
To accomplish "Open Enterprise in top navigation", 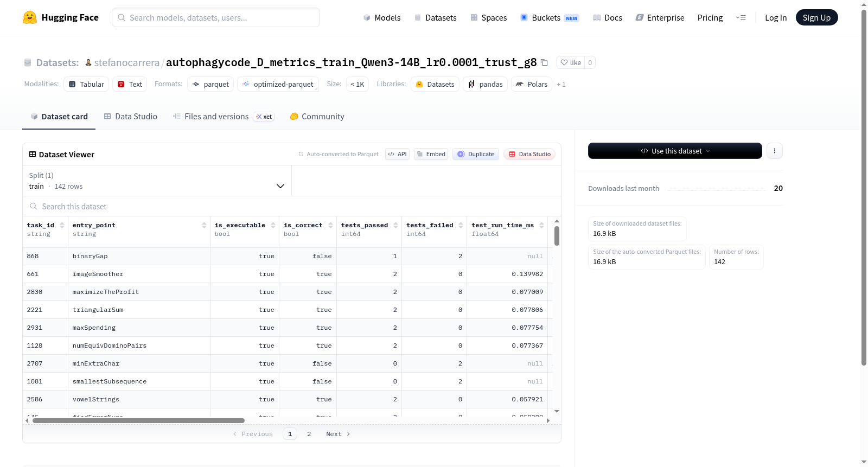I will (660, 17).
